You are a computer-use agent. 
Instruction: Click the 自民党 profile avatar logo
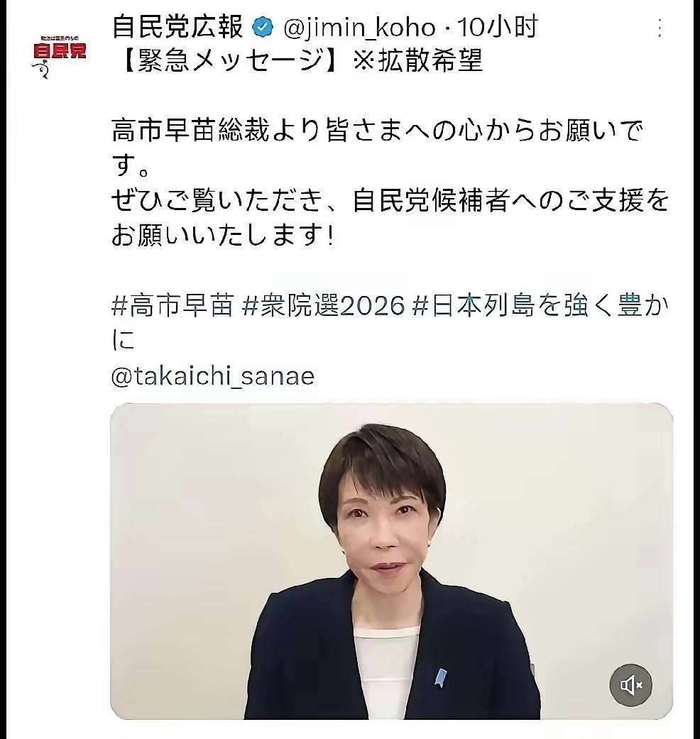(x=59, y=54)
